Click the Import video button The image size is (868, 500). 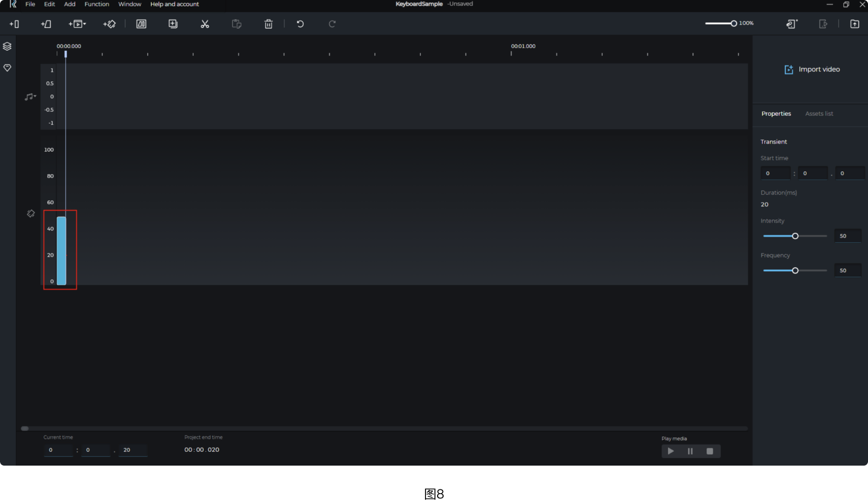coord(812,69)
